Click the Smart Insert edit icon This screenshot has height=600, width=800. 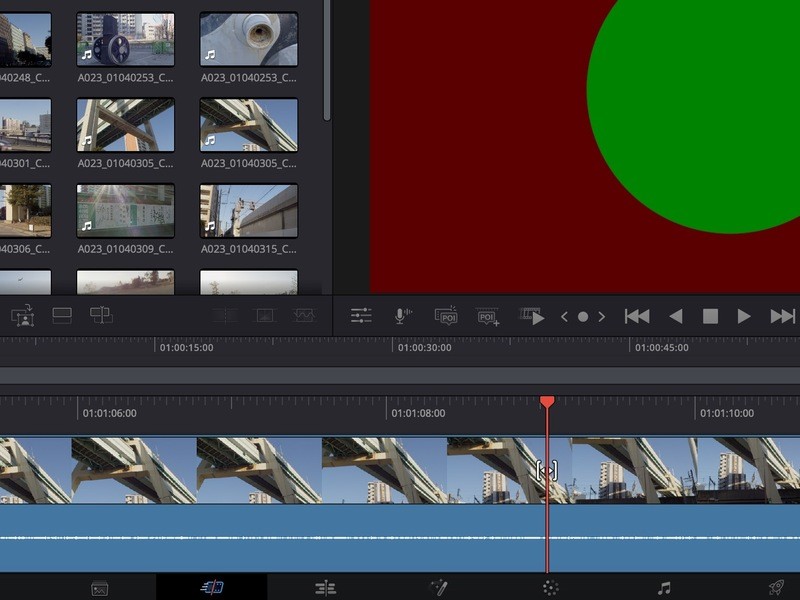(22, 316)
